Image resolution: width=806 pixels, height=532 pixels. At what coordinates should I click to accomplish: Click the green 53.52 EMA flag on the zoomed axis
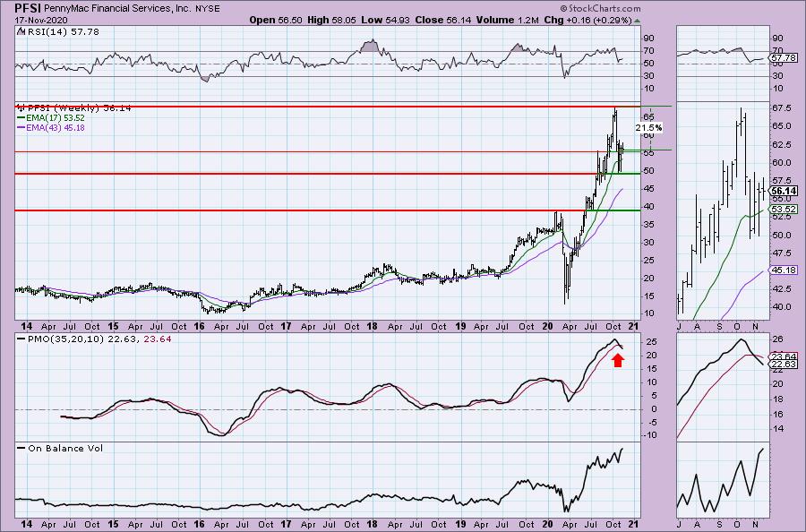point(785,210)
